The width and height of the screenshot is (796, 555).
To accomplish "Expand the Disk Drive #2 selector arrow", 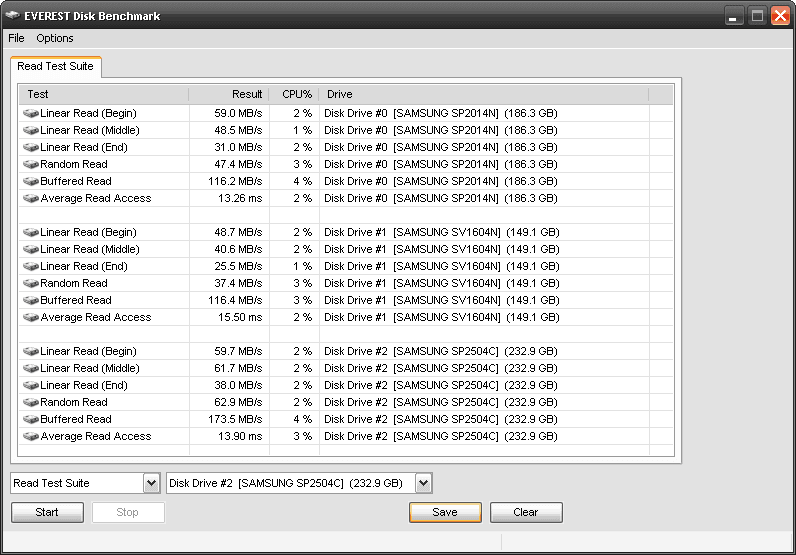I will [x=423, y=483].
